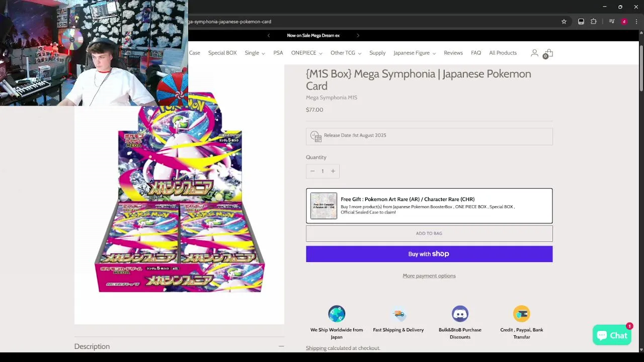Expand the Other TCG menu dropdown
644x362 pixels.
tap(346, 53)
